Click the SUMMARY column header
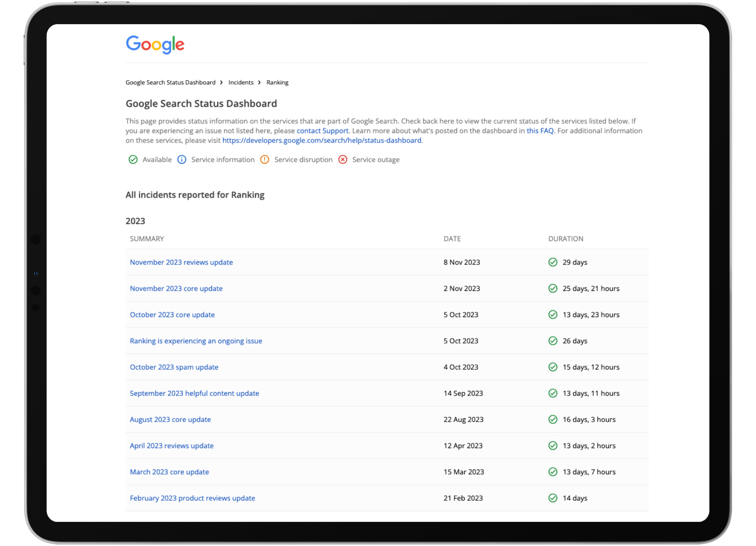Image resolution: width=756 pixels, height=546 pixels. [x=147, y=239]
